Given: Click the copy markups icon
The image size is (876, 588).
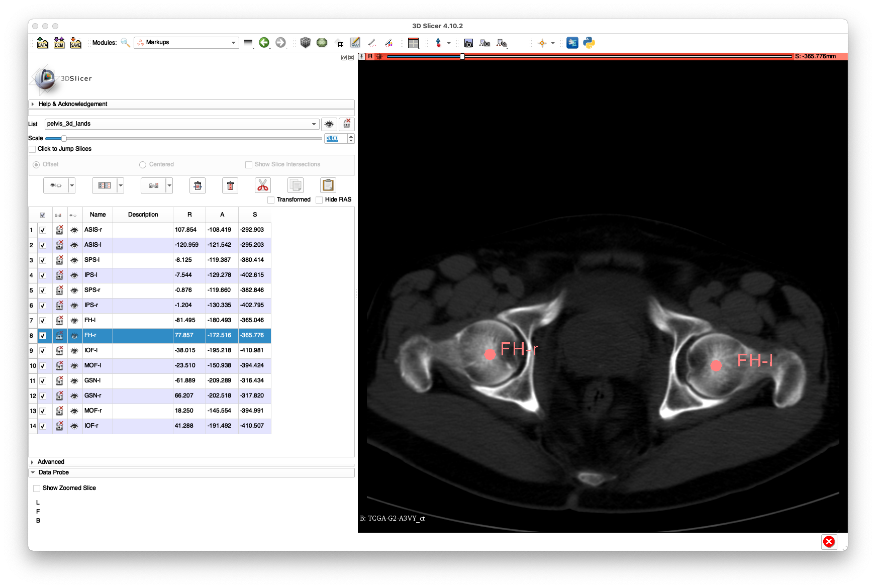Looking at the screenshot, I should [296, 185].
